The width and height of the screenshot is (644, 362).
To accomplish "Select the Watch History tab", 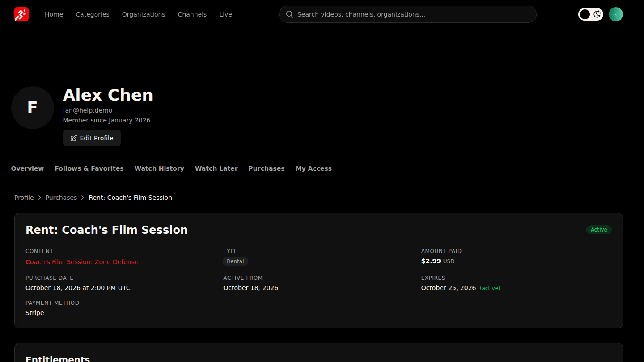I will [x=159, y=168].
